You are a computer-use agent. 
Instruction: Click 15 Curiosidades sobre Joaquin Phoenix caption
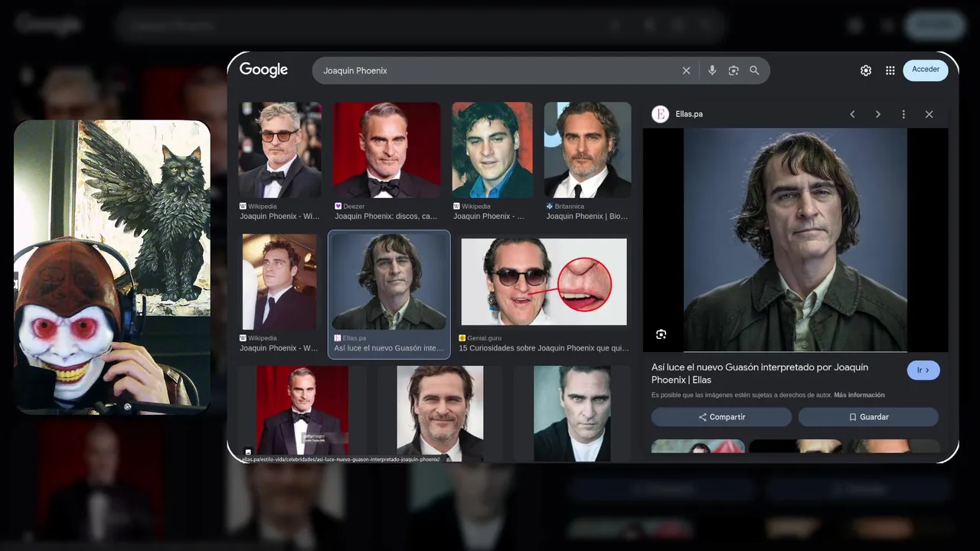(x=544, y=348)
